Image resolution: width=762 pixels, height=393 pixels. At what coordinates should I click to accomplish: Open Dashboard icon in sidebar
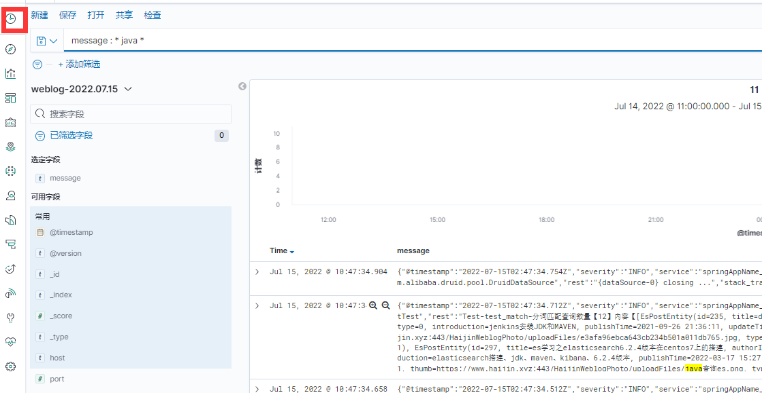(x=11, y=98)
